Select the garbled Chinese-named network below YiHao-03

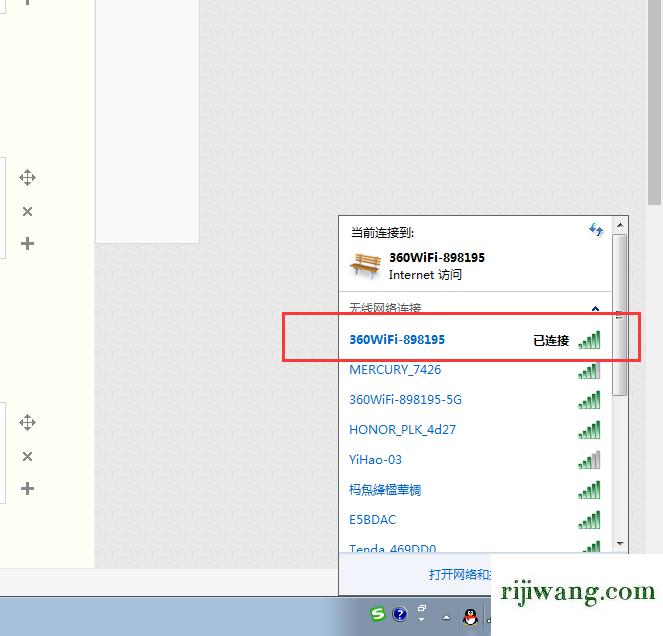click(475, 490)
